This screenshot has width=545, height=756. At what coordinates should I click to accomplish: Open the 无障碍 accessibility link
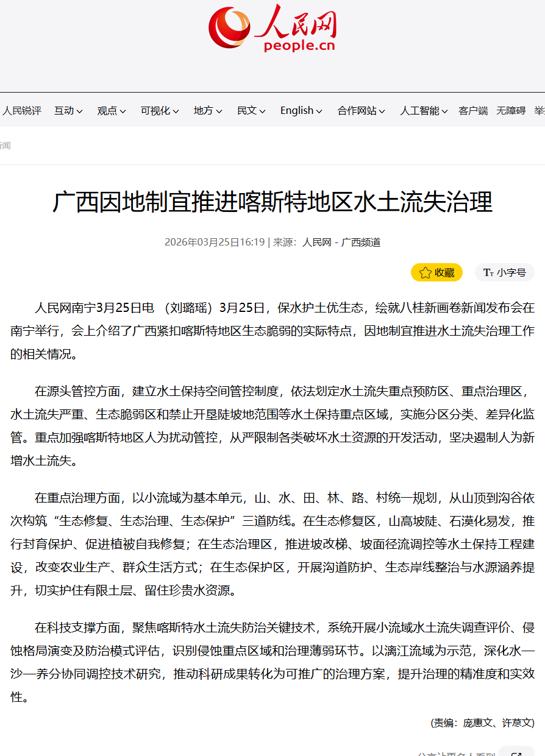coord(511,111)
